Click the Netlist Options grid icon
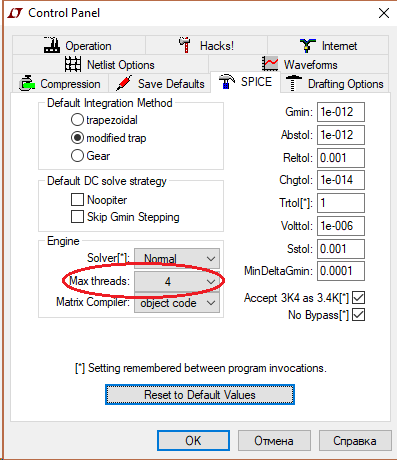 73,64
